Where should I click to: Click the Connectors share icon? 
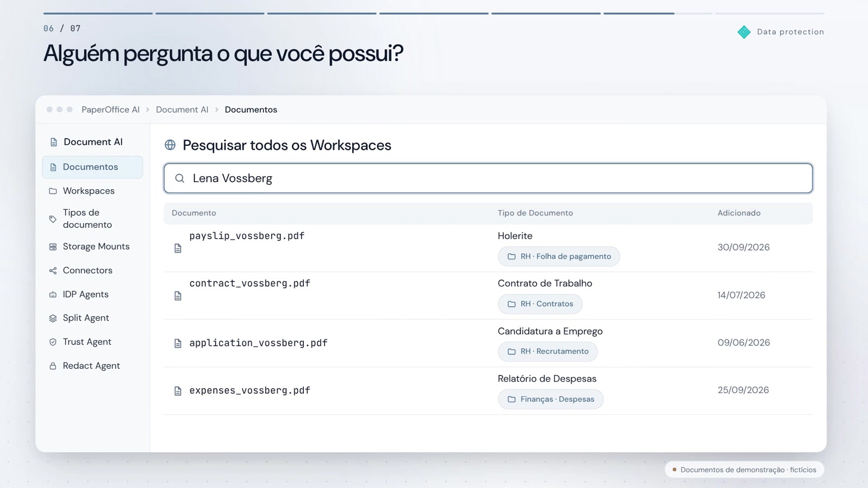click(53, 271)
